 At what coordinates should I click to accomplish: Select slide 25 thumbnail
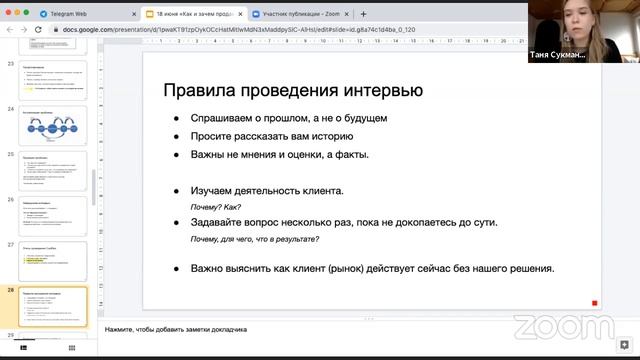53,171
